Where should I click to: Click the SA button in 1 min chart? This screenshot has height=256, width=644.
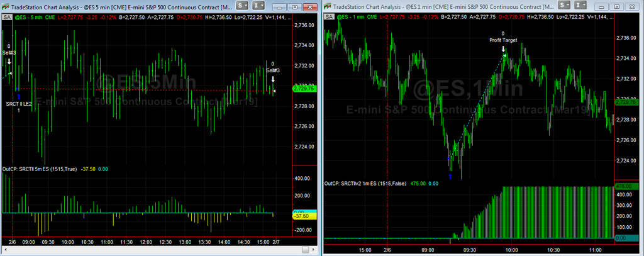330,17
